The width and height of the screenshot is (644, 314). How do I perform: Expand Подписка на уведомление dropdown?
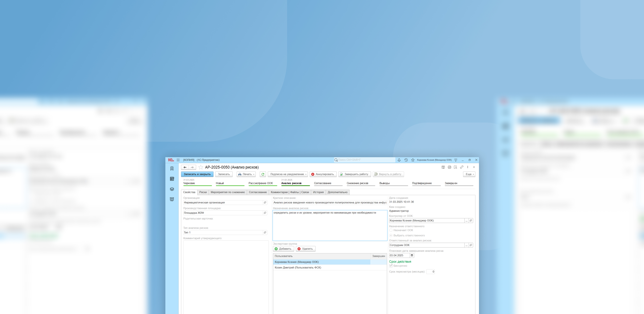288,174
